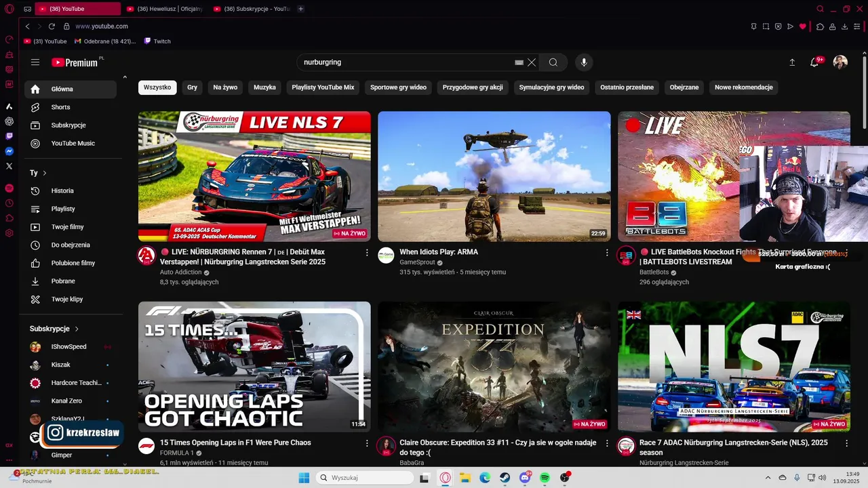
Task: Open Steam from the Windows taskbar
Action: tap(505, 478)
